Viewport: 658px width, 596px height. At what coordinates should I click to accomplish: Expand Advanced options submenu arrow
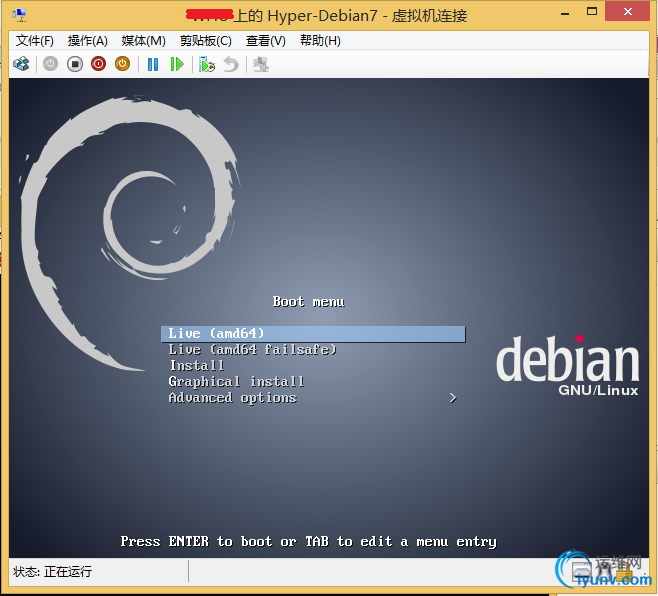[453, 398]
